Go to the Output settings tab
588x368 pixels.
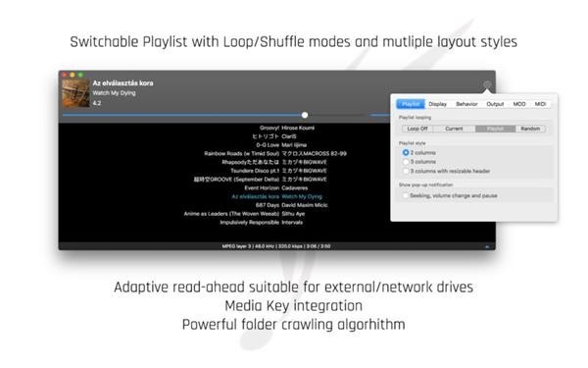point(495,104)
